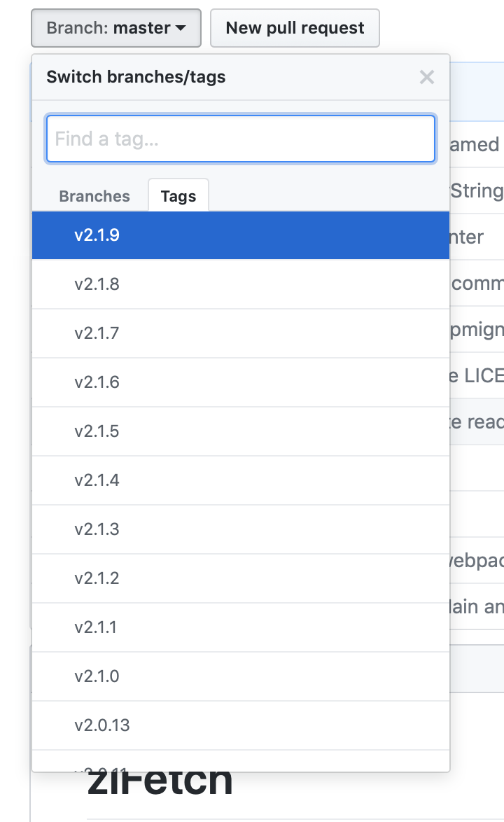Open tag v2.1.0
Screen dimensions: 504x822
point(241,676)
